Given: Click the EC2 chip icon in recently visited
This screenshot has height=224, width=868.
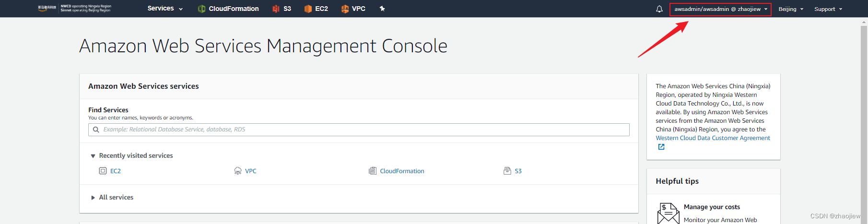Looking at the screenshot, I should click(x=103, y=171).
